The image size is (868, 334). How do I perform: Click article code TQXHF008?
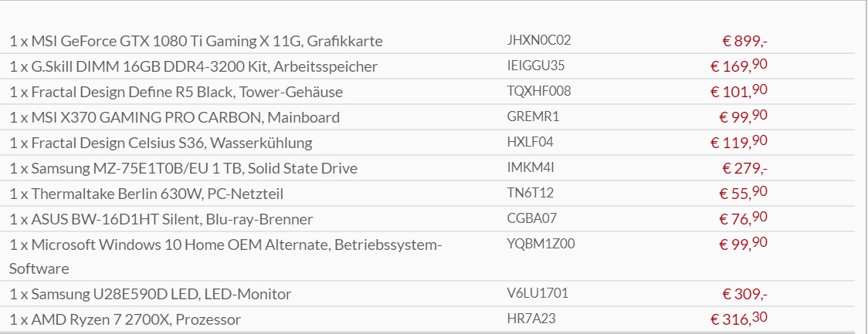538,91
